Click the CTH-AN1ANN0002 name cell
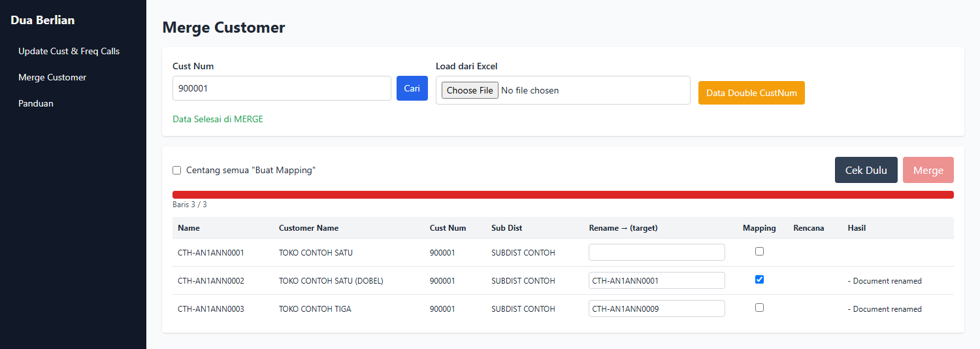Image resolution: width=980 pixels, height=349 pixels. tap(211, 280)
